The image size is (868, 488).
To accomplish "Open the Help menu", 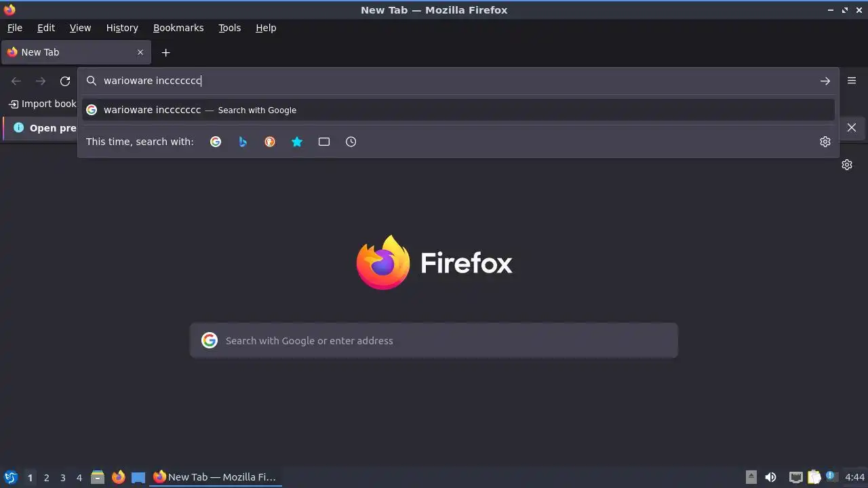I will (266, 28).
